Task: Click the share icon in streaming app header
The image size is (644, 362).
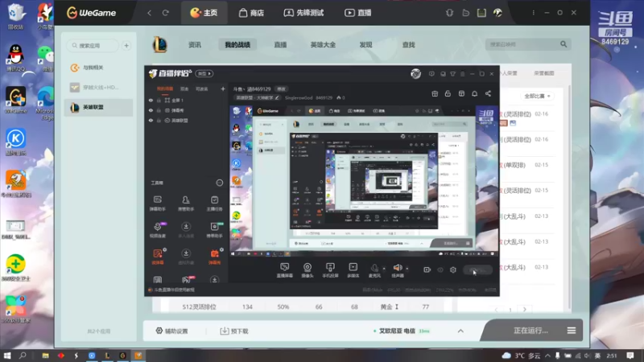Action: click(488, 93)
